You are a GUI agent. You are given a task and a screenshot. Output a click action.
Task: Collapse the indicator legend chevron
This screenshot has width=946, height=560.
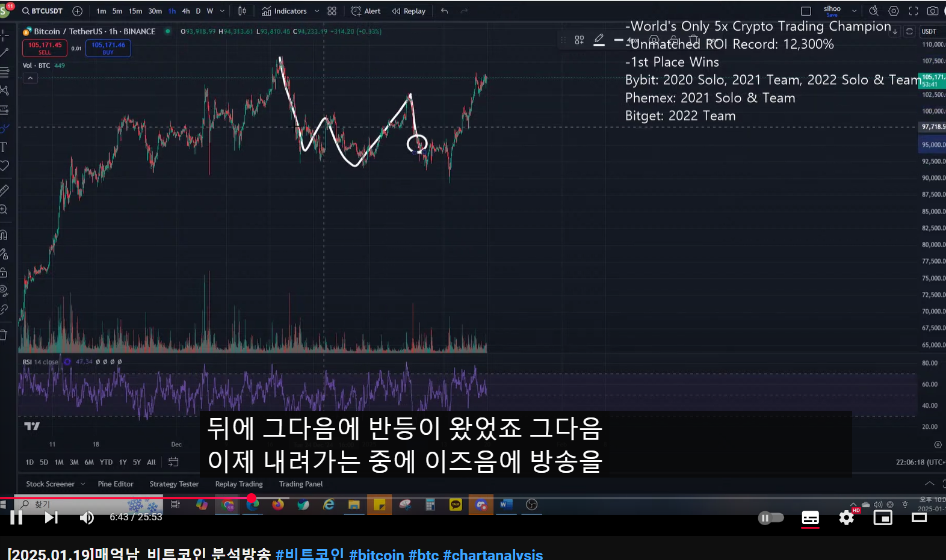pyautogui.click(x=30, y=78)
